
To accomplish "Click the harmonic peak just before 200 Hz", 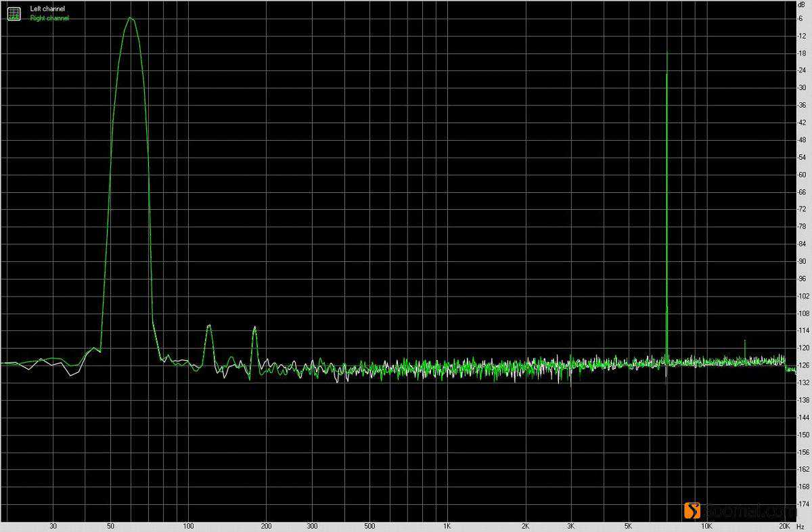I will (254, 328).
